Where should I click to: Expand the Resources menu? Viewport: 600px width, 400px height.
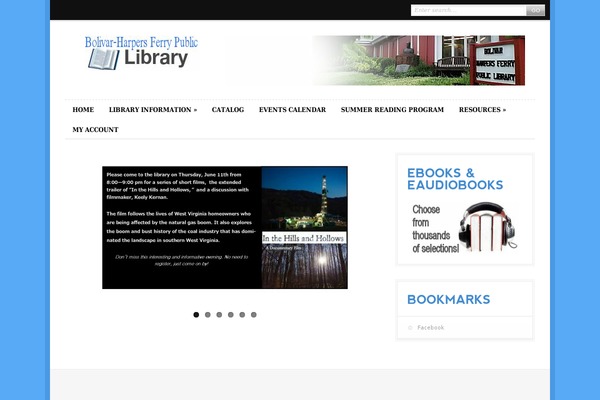483,110
